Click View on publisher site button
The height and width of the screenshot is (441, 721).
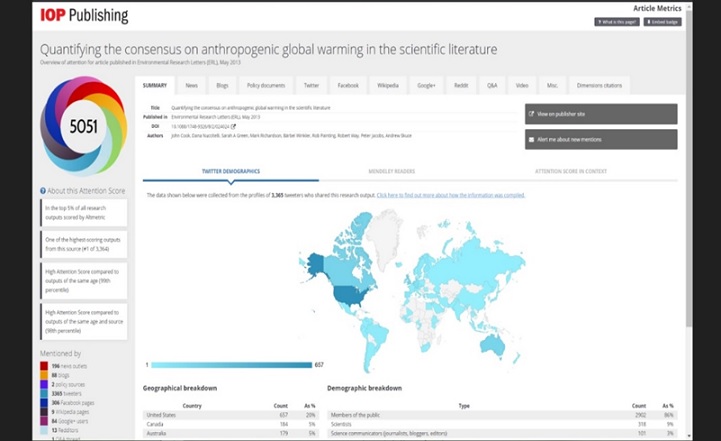(x=600, y=114)
